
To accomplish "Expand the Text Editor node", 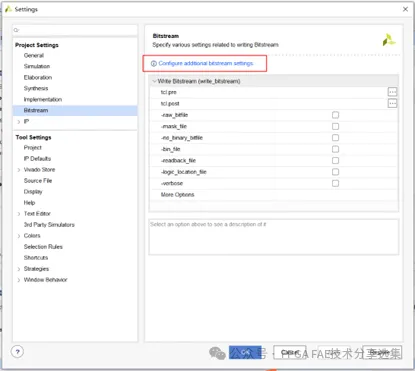I will 19,214.
